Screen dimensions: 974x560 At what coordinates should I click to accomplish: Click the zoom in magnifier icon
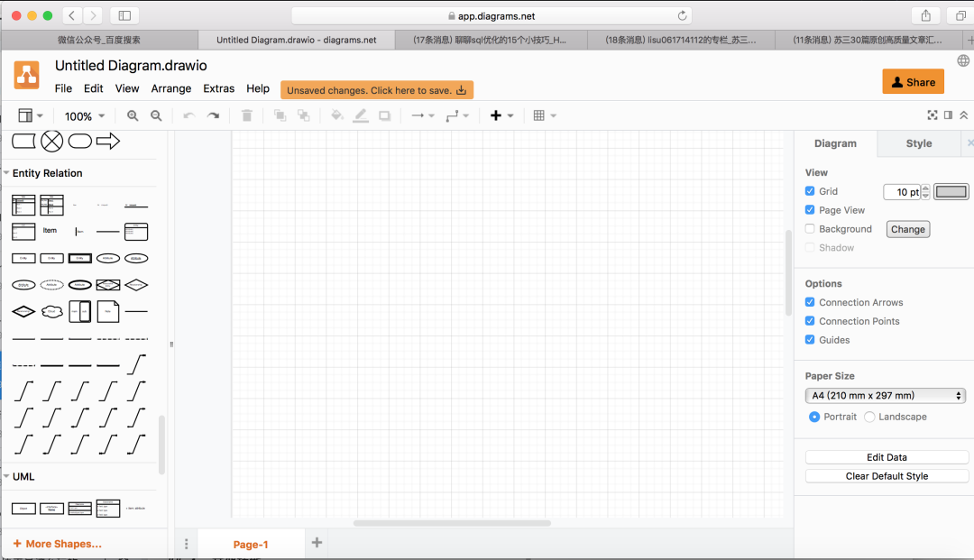click(x=133, y=115)
